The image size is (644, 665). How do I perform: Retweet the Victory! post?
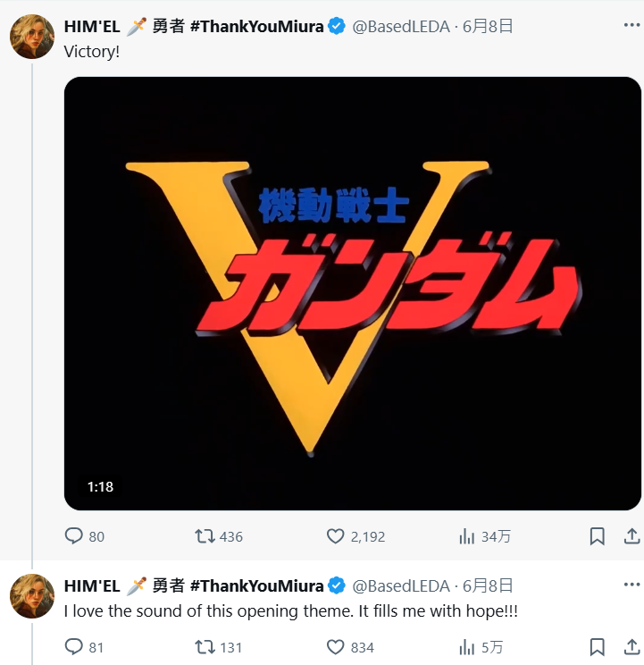[x=205, y=536]
